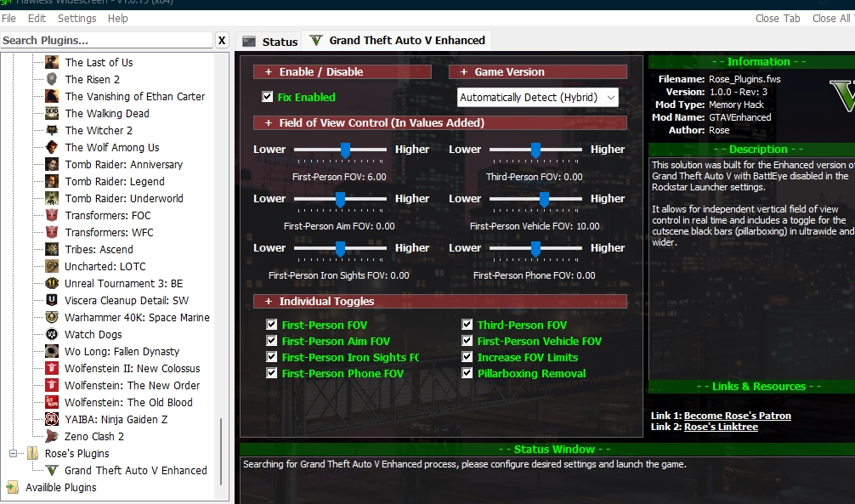Screen dimensions: 855x504
Task: Click Watch Dogs icon
Action: coord(52,334)
